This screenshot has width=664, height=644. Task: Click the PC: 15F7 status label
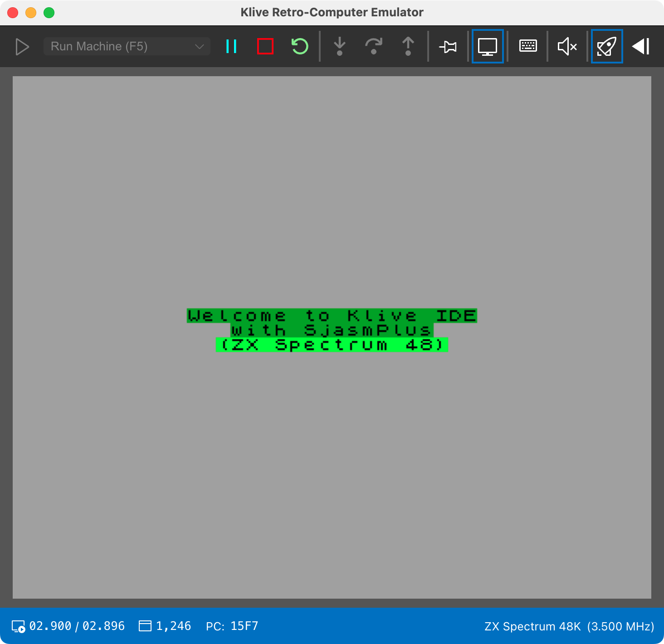pos(232,626)
